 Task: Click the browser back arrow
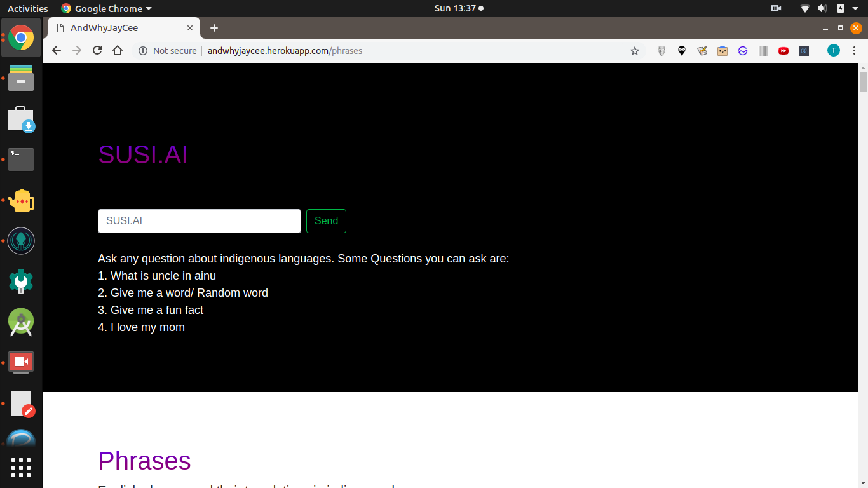(x=57, y=51)
